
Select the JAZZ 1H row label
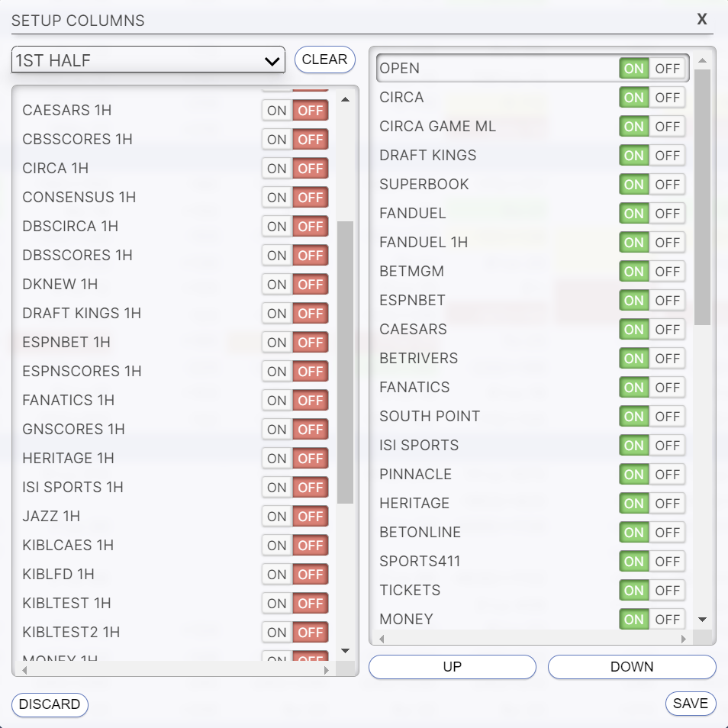pos(51,517)
